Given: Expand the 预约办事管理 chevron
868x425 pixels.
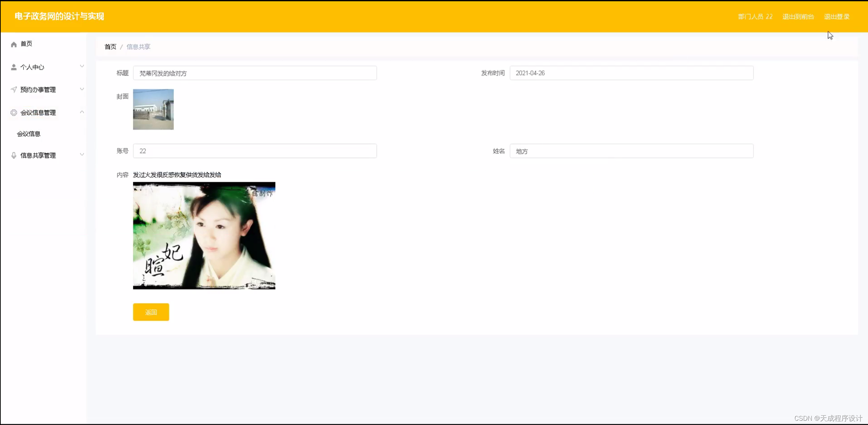Looking at the screenshot, I should pos(82,89).
